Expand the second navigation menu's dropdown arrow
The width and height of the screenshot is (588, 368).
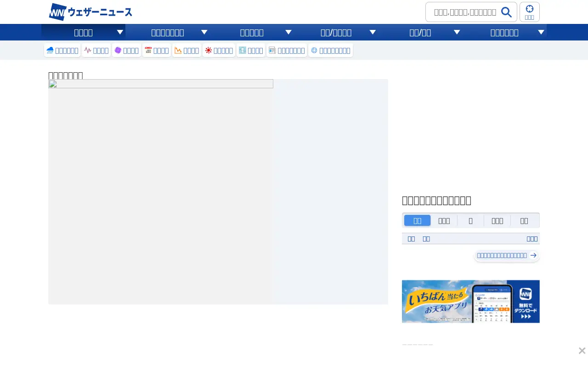point(204,32)
